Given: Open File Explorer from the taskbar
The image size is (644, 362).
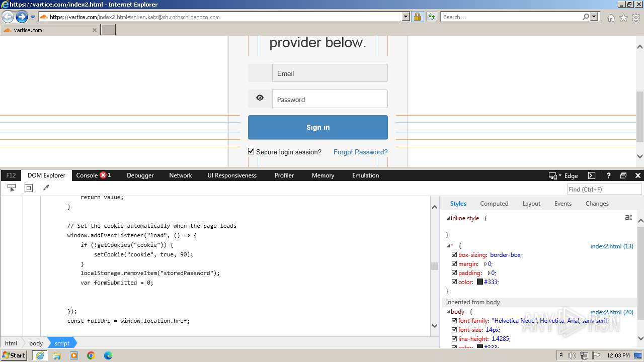Looking at the screenshot, I should (57, 355).
